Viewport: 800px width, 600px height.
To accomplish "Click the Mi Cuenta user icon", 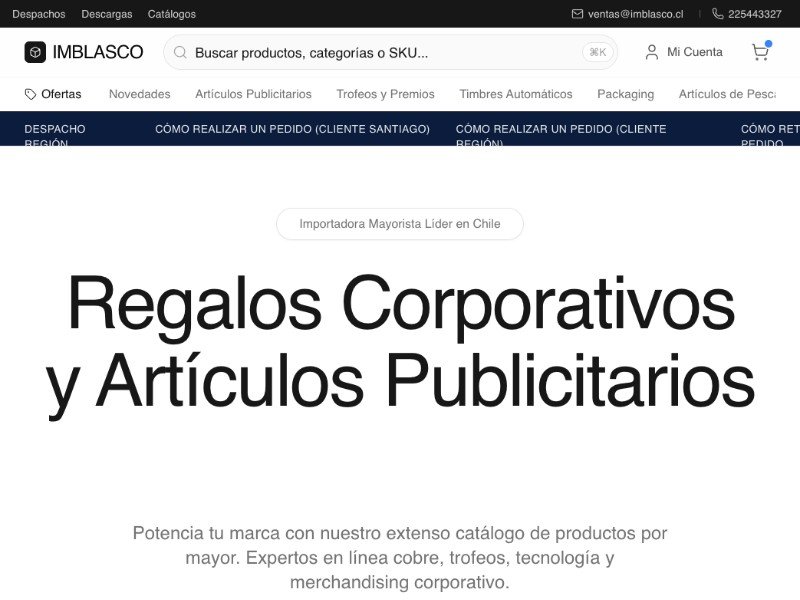I will coord(652,52).
